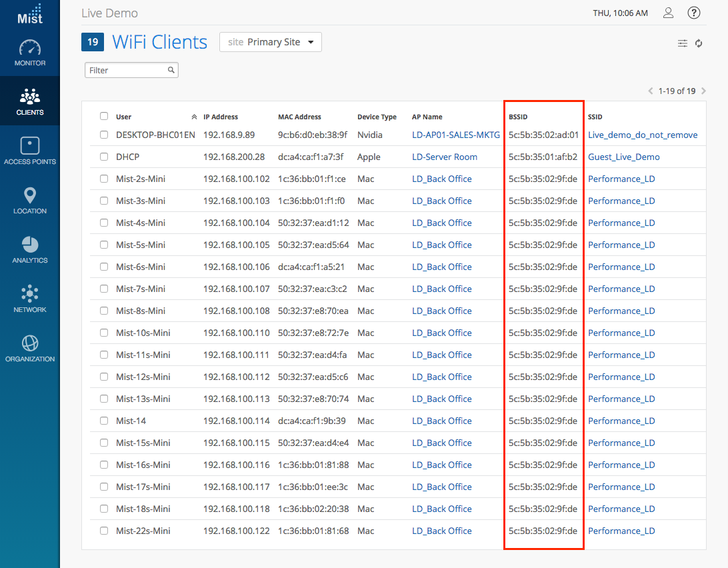Refresh the WiFi clients list
The height and width of the screenshot is (568, 728).
tap(699, 43)
